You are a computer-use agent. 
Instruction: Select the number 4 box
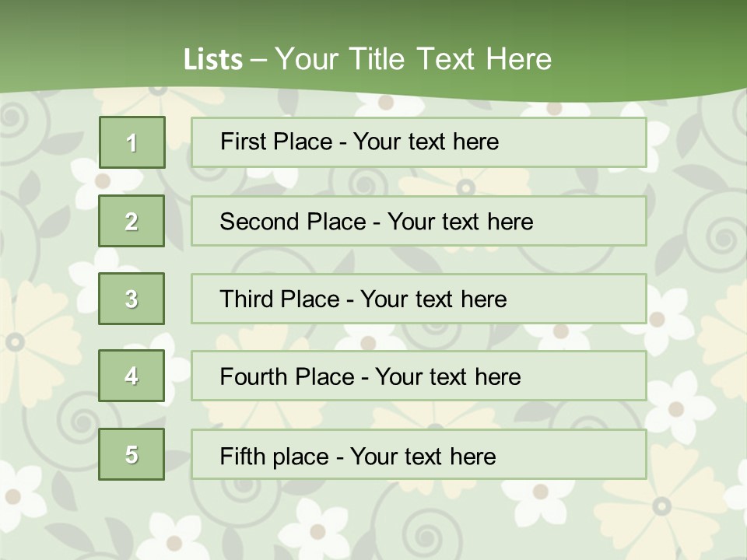(x=132, y=376)
